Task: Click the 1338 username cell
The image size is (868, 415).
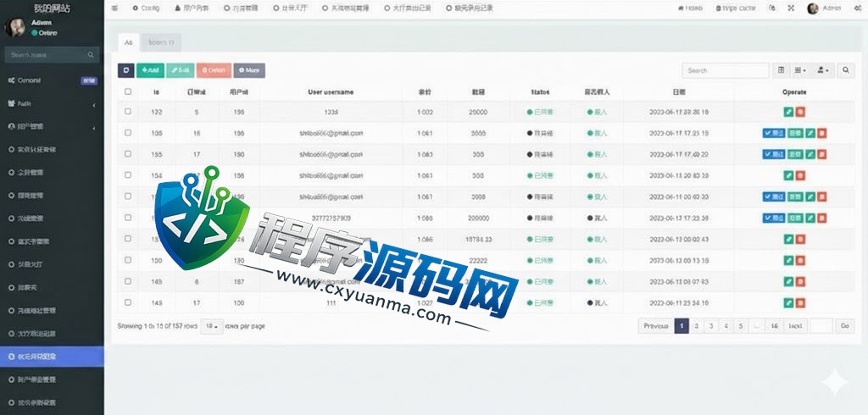Action: (331, 113)
